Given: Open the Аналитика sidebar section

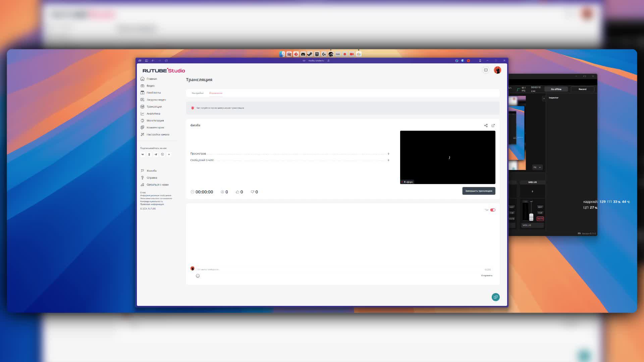Looking at the screenshot, I should coord(153,114).
